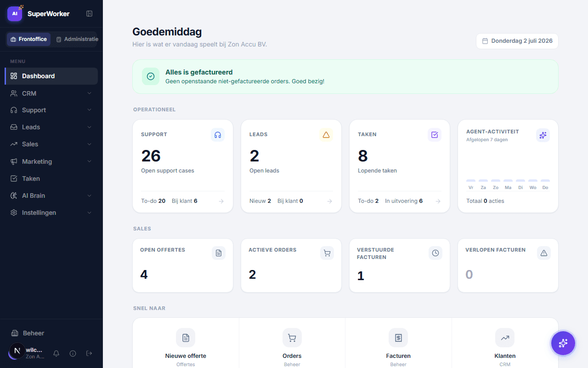588x368 pixels.
Task: Expand the CRM menu chevron
Action: point(89,93)
